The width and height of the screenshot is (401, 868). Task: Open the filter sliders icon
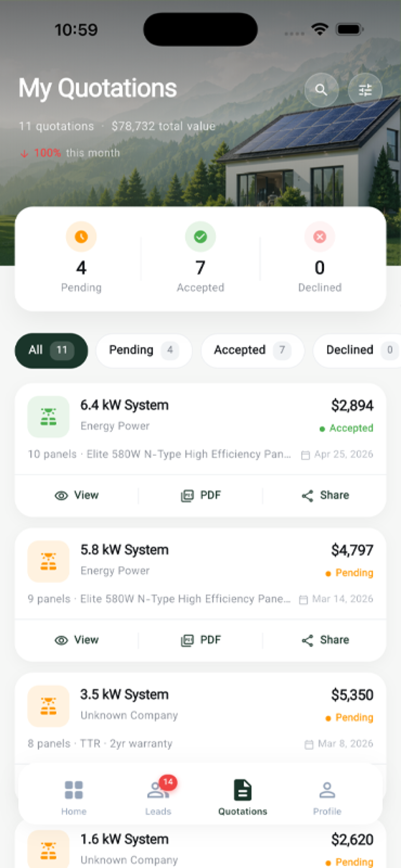365,90
